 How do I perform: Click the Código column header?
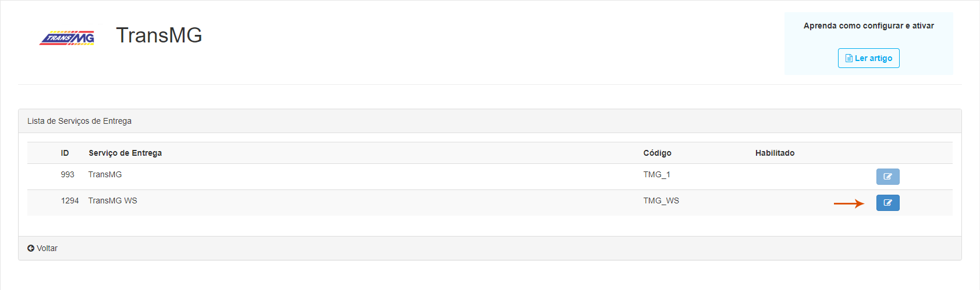click(657, 153)
